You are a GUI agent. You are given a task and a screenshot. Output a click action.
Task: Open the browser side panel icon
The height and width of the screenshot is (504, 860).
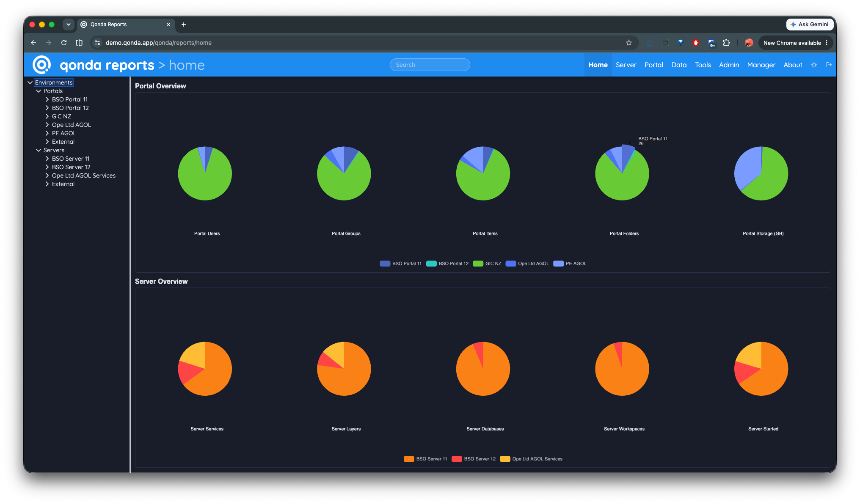(x=79, y=43)
